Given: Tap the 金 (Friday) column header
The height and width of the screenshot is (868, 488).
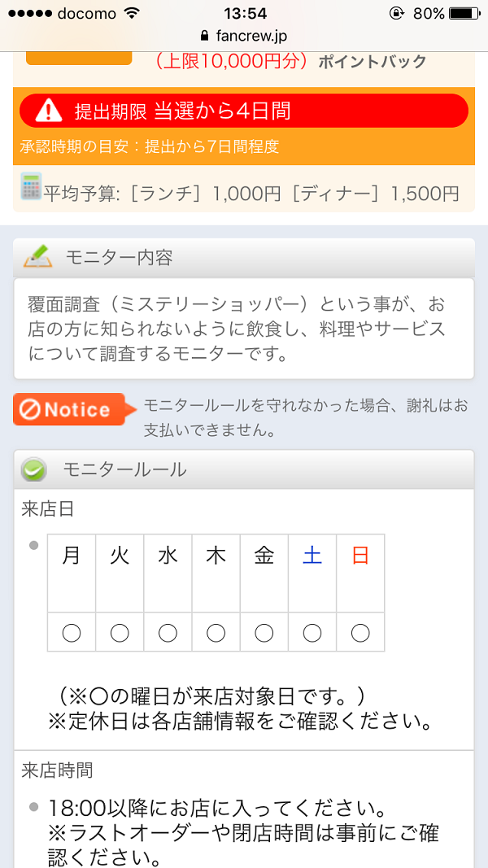Looking at the screenshot, I should pyautogui.click(x=264, y=556).
